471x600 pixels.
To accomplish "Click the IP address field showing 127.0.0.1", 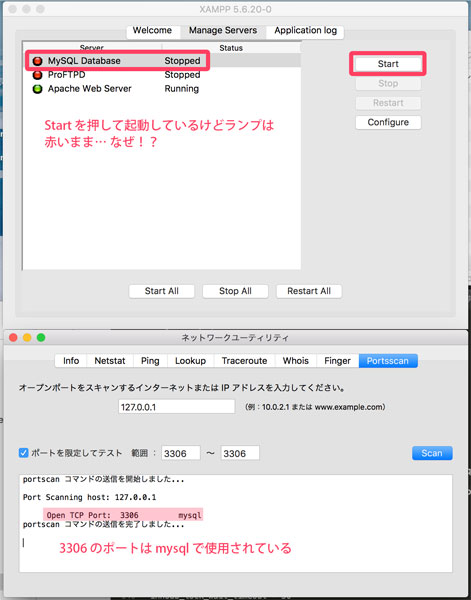I will (176, 407).
